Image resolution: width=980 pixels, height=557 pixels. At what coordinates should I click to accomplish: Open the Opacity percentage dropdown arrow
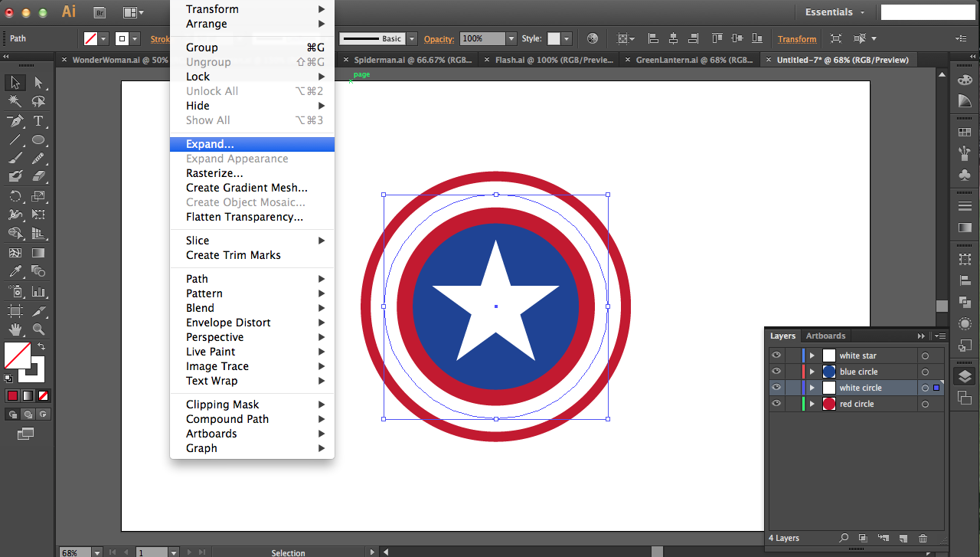[511, 38]
